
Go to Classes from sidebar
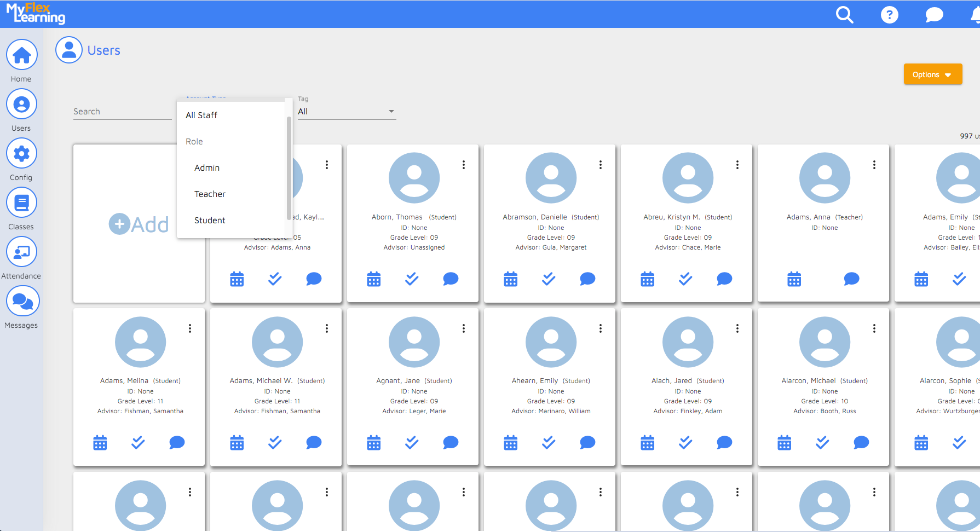(x=21, y=203)
